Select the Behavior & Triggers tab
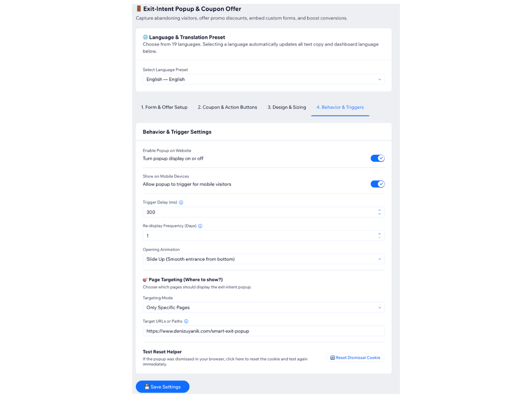The height and width of the screenshot is (399, 532). [340, 107]
